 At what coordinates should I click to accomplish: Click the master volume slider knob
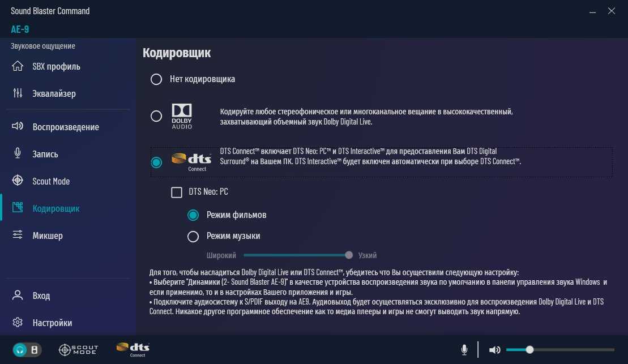pos(529,350)
